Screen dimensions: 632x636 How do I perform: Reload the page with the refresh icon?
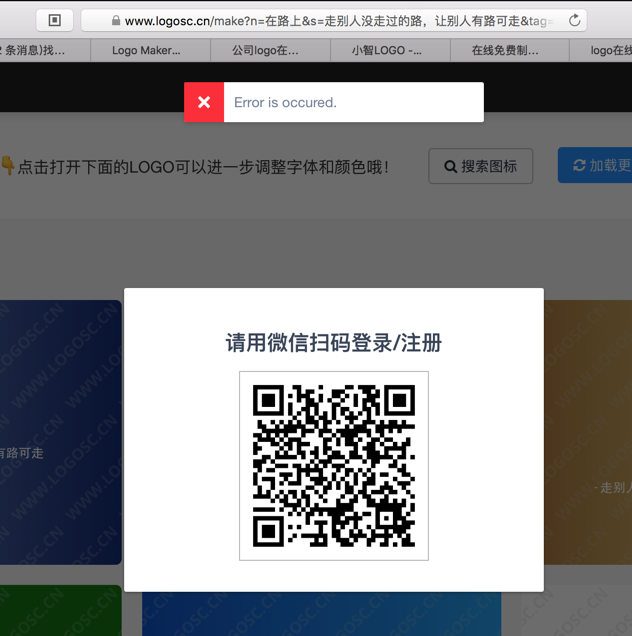tap(574, 20)
